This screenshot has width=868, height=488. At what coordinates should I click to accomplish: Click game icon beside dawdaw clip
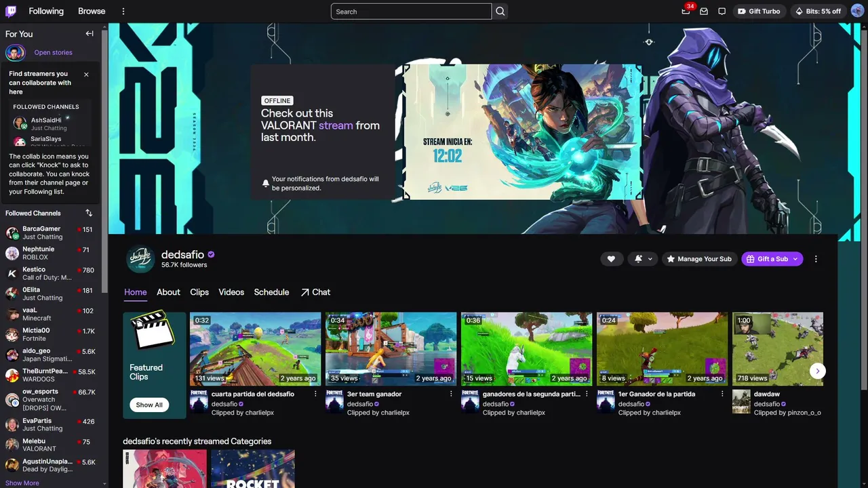coord(741,401)
